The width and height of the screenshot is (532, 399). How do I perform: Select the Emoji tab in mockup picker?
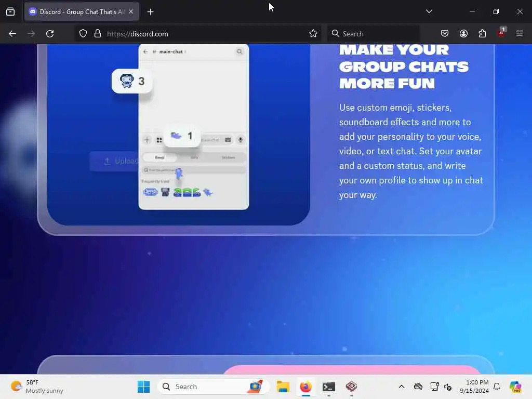[x=160, y=157]
